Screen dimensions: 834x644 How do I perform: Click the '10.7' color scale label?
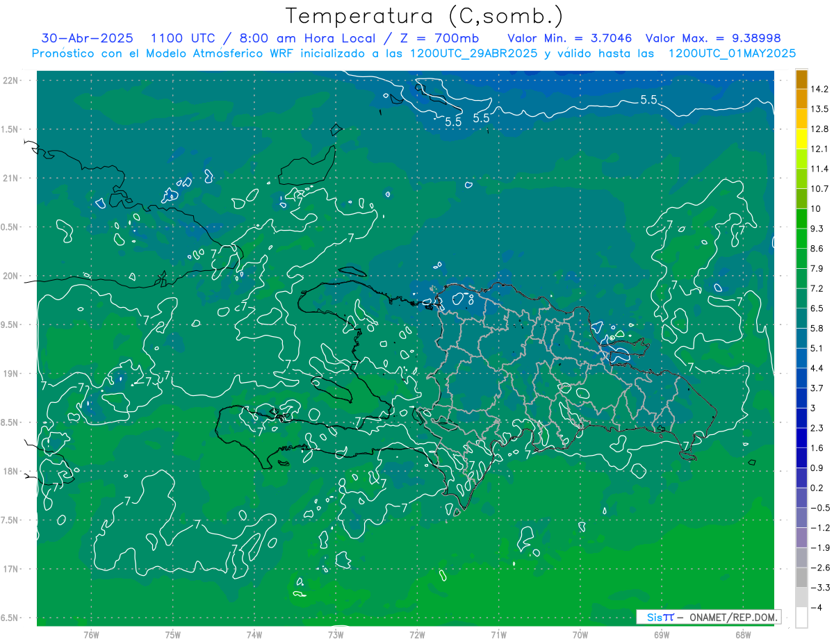click(819, 189)
